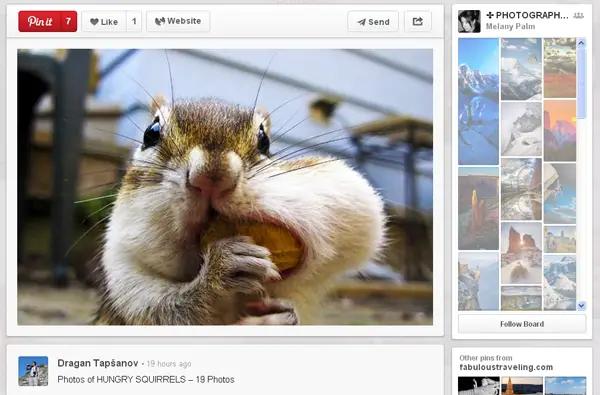Open the canyon with orange spire thumbnail
Screen dimensions: 600x395
[478, 208]
